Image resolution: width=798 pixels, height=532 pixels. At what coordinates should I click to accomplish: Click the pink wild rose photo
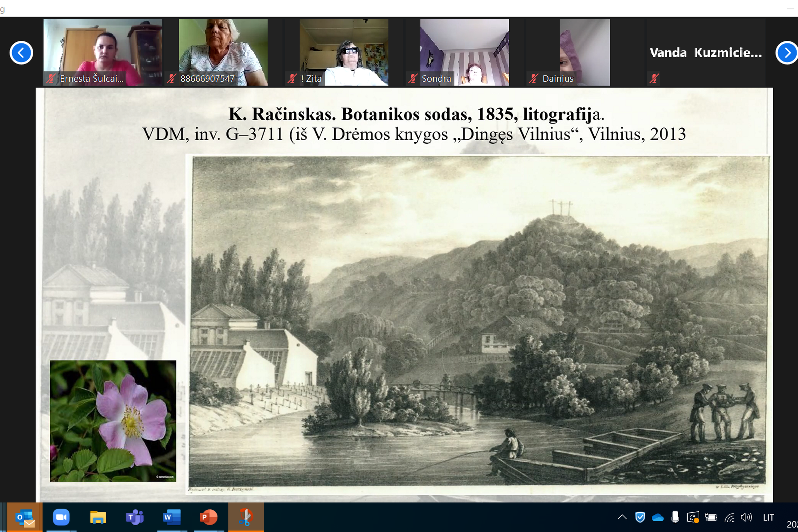click(x=113, y=421)
